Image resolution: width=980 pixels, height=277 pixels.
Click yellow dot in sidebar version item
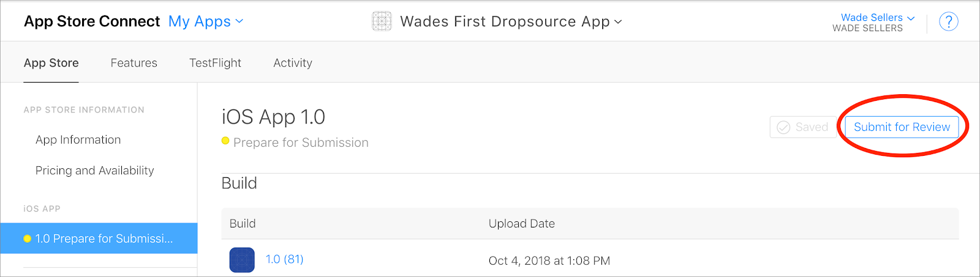coord(27,239)
